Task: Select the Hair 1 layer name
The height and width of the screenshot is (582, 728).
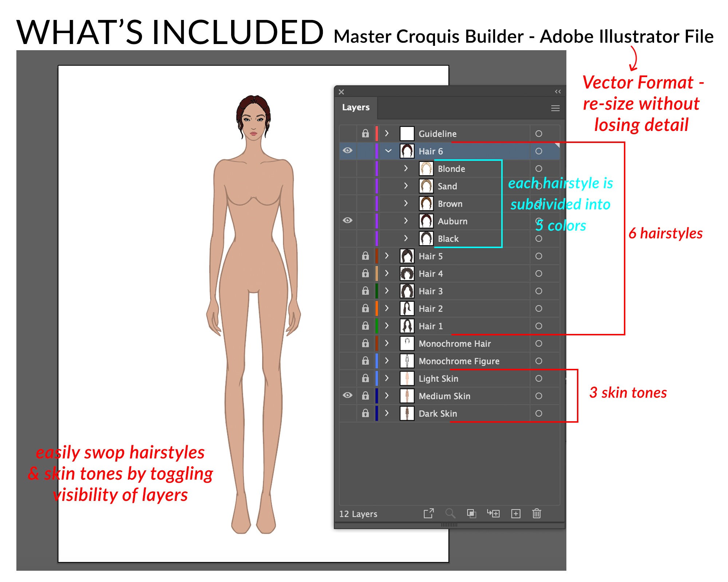Action: 431,326
